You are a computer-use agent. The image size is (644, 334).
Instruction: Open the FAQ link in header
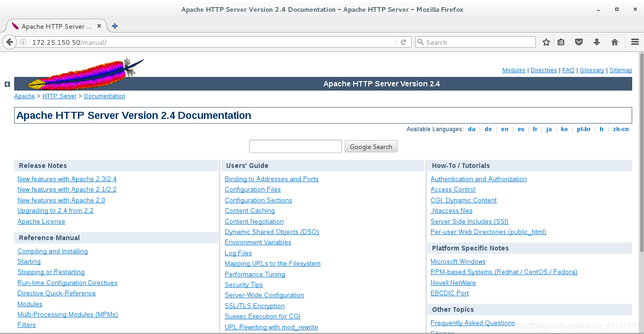pos(568,70)
